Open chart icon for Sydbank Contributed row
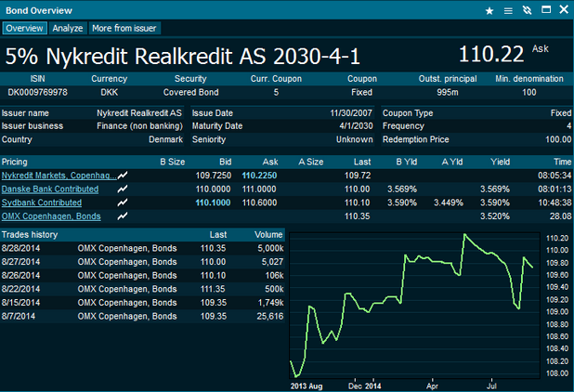 [x=123, y=203]
